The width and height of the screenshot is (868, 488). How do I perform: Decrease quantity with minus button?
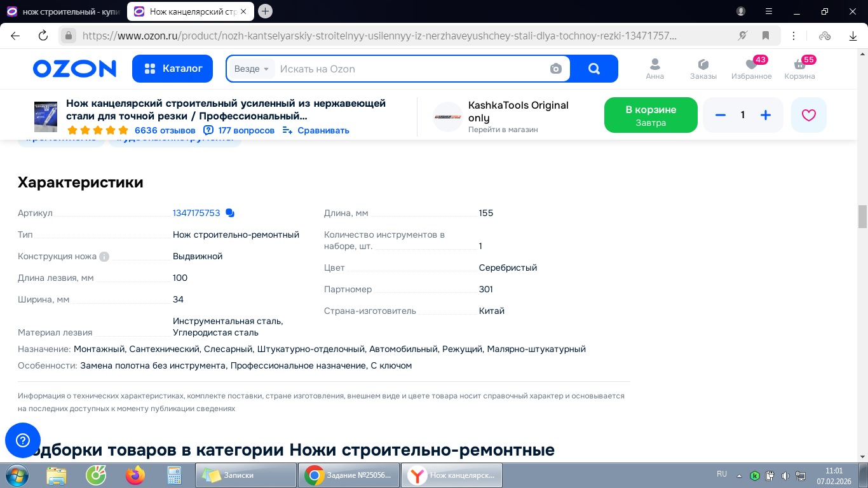(720, 115)
